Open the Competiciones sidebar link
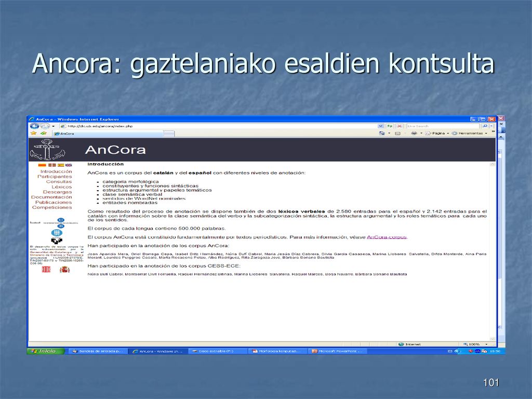Image resolution: width=532 pixels, height=399 pixels. pos(52,207)
